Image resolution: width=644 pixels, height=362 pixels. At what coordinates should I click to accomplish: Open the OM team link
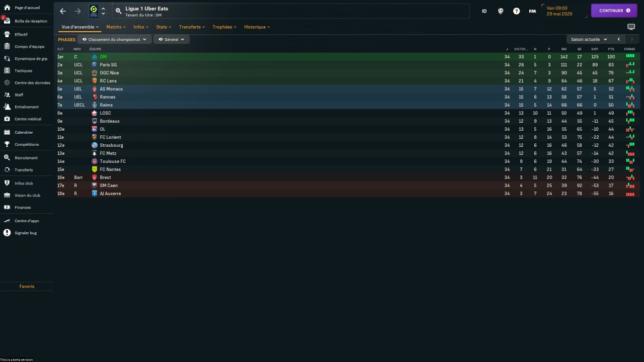(x=103, y=57)
